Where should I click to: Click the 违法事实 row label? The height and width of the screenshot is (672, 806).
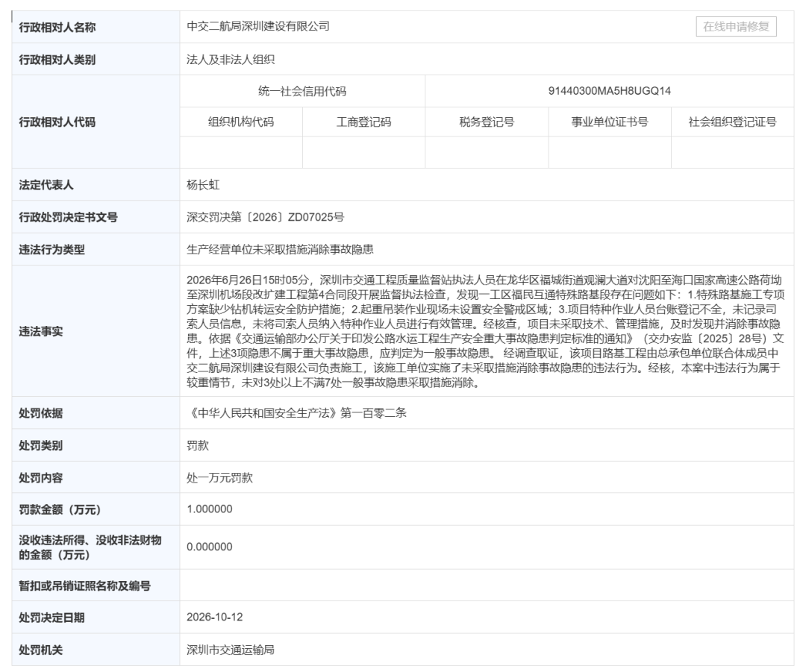(x=40, y=331)
